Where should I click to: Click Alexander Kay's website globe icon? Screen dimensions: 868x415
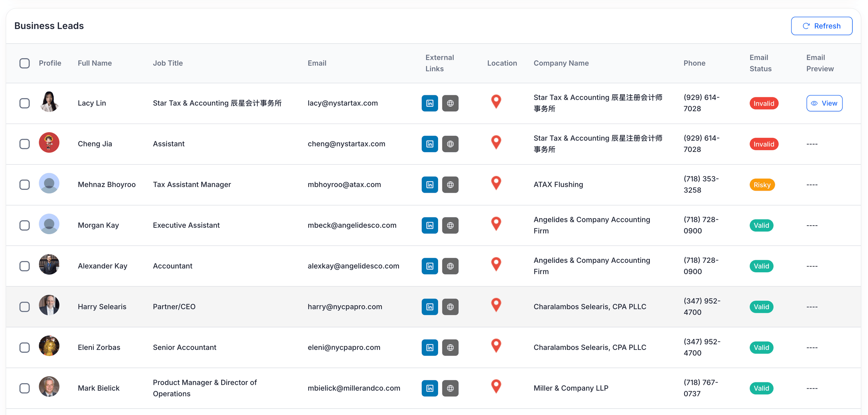[x=450, y=266]
